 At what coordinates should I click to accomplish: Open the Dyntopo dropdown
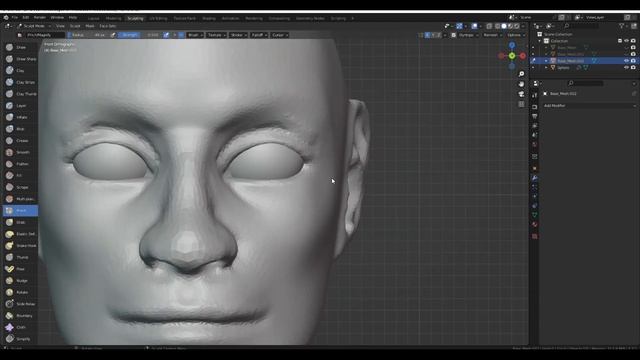[x=469, y=35]
